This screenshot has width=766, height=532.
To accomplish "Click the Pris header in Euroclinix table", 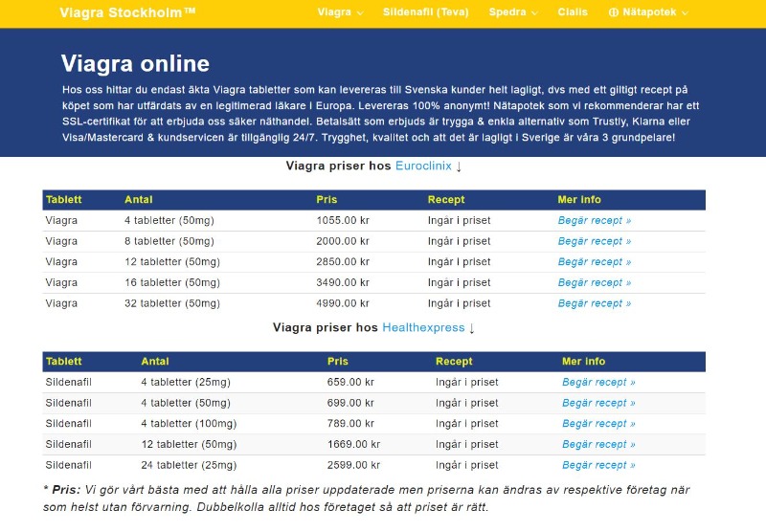I will pyautogui.click(x=327, y=200).
